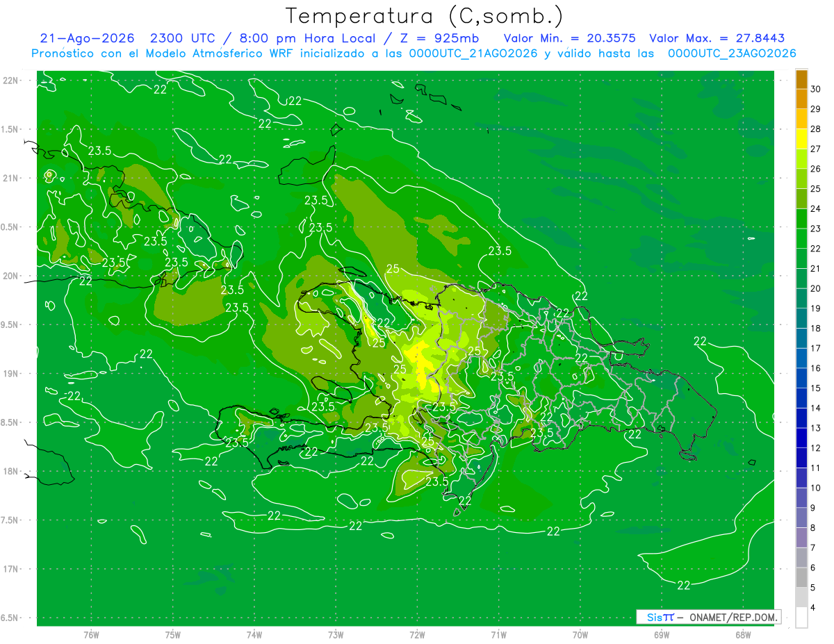Click the '71W' longitude axis label
The width and height of the screenshot is (834, 644).
(x=498, y=634)
